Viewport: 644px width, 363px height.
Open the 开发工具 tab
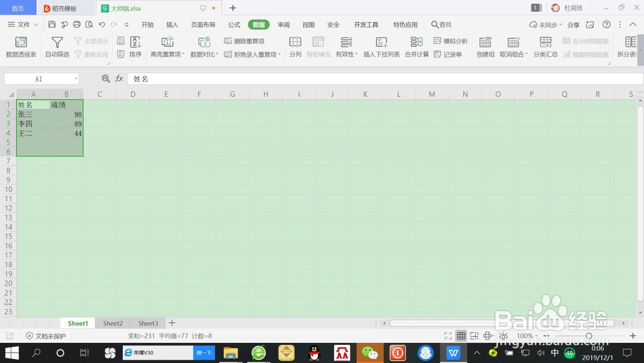pyautogui.click(x=366, y=25)
